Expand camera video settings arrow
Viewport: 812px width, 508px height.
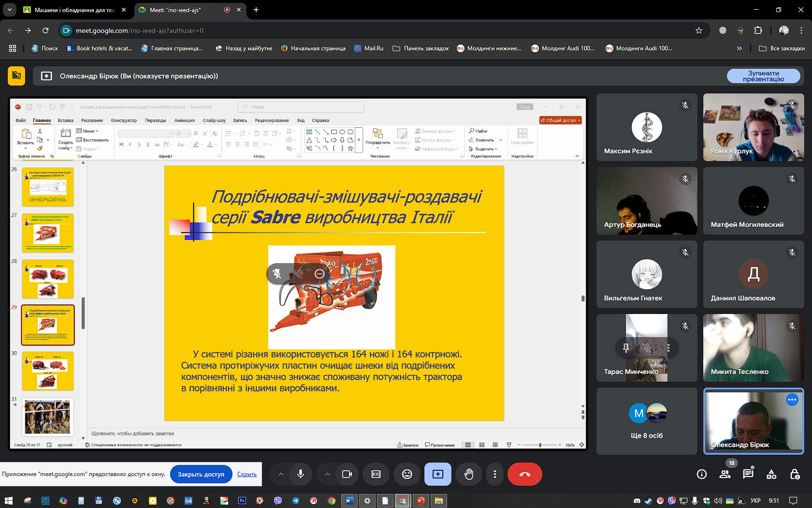tap(327, 474)
